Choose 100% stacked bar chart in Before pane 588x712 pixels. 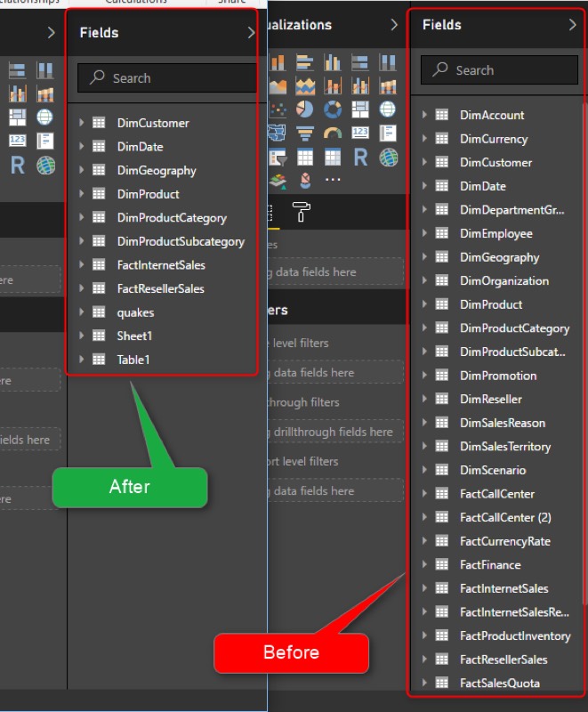tap(359, 62)
